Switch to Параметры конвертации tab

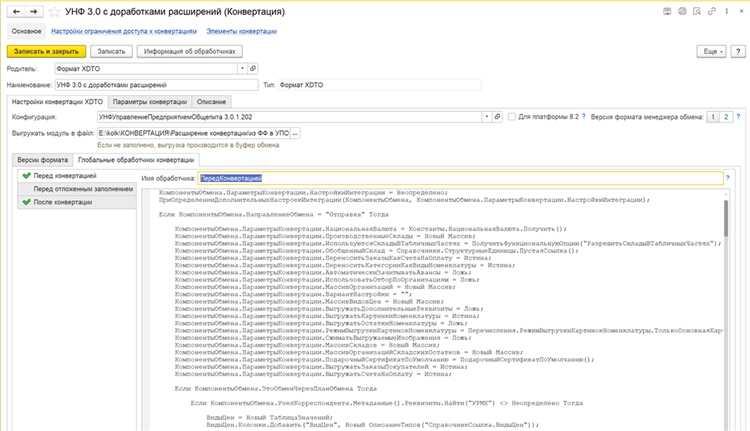coord(150,101)
